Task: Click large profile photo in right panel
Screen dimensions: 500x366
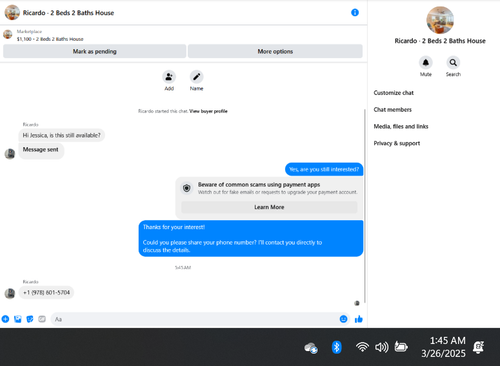Action: point(440,20)
